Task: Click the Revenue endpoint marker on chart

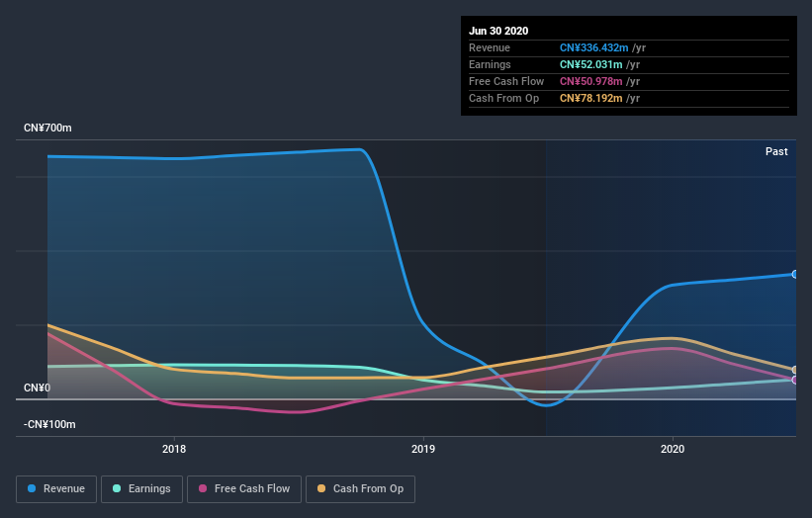Action: [795, 274]
